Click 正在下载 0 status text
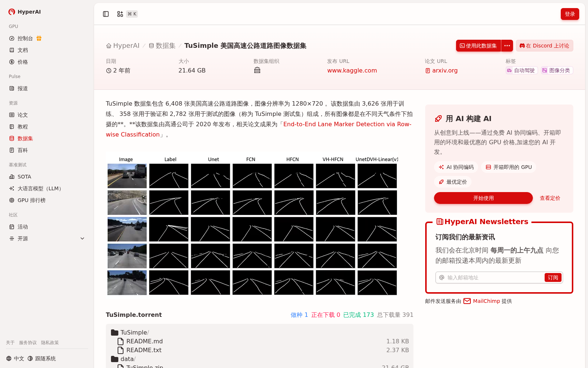588x368 pixels. pos(326,315)
